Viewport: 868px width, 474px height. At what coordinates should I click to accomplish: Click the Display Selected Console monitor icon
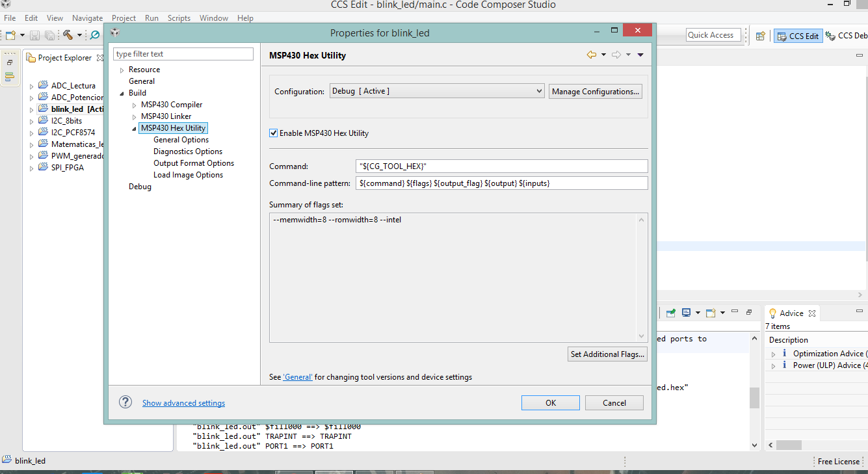[x=686, y=313]
